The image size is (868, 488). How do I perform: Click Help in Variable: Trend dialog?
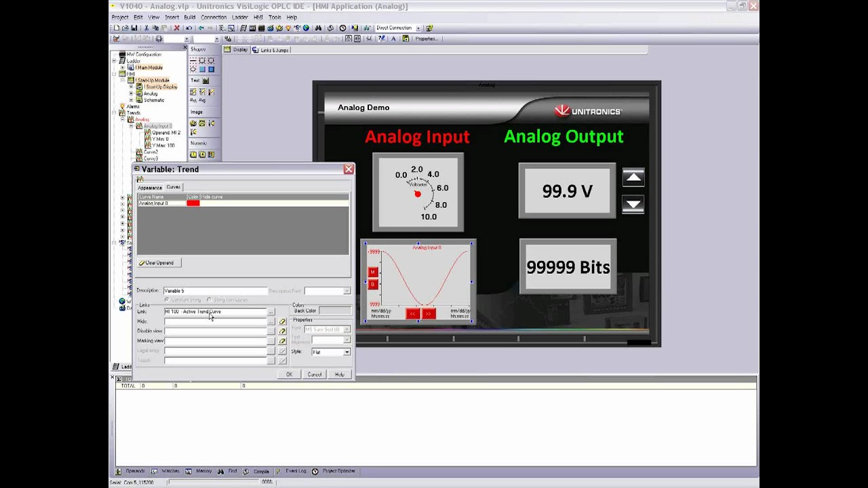pos(340,374)
